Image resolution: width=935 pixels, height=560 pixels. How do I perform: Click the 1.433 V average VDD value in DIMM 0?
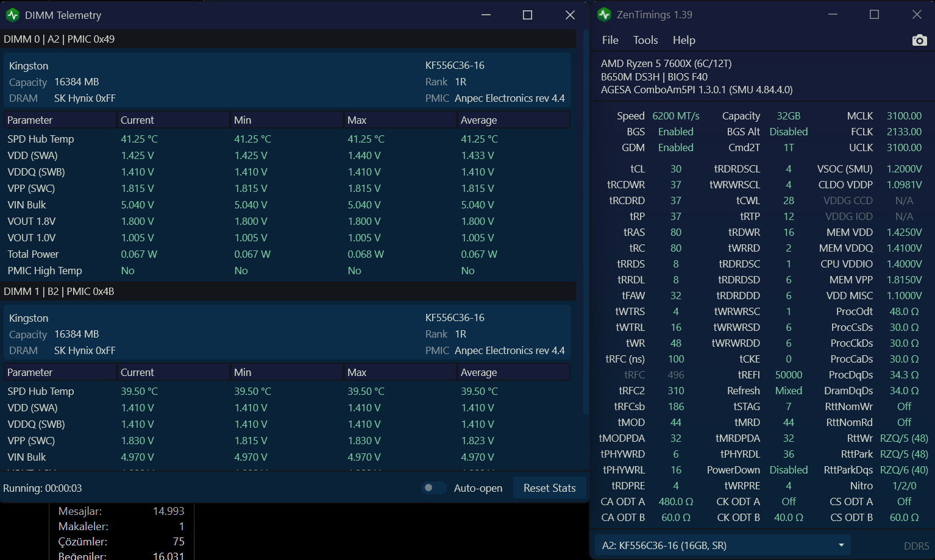(x=477, y=155)
